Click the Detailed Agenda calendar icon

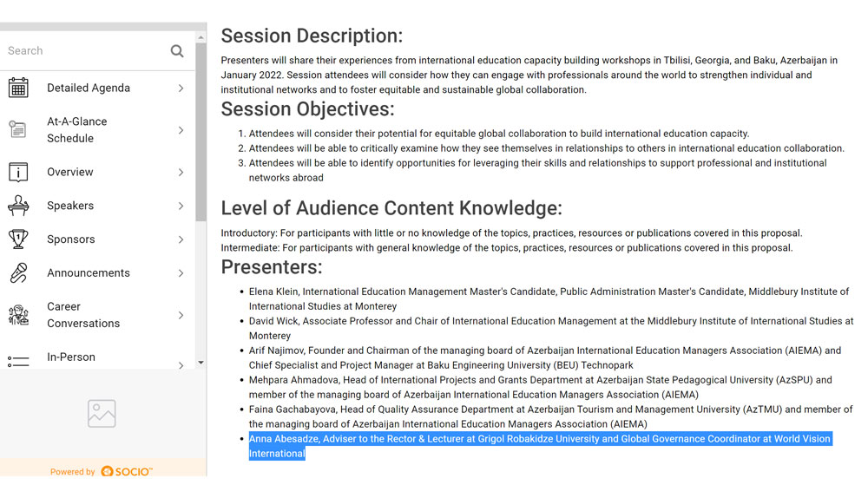tap(18, 88)
